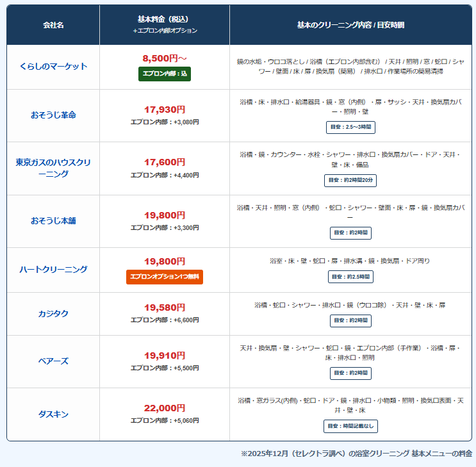Click エプロン内部：+3,080円 option text
476x467 pixels.
click(165, 122)
